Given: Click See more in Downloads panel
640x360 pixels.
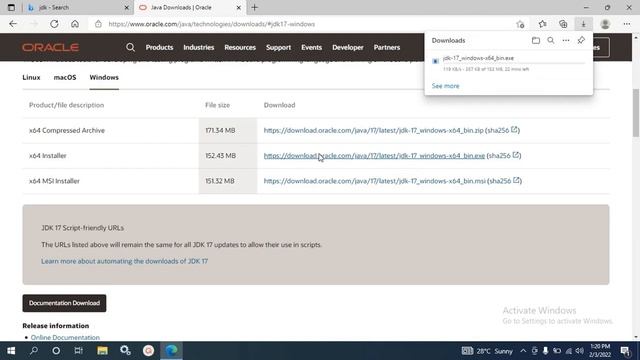Looking at the screenshot, I should [445, 86].
